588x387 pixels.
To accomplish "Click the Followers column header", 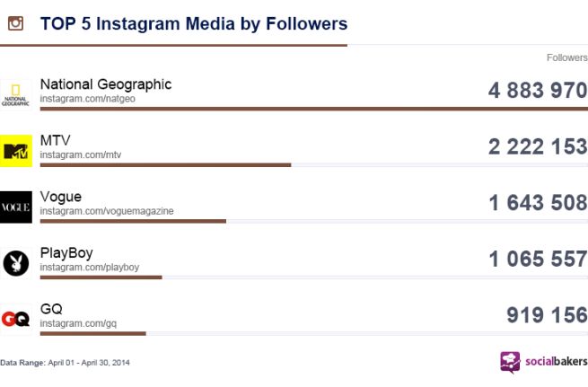I will click(x=566, y=58).
